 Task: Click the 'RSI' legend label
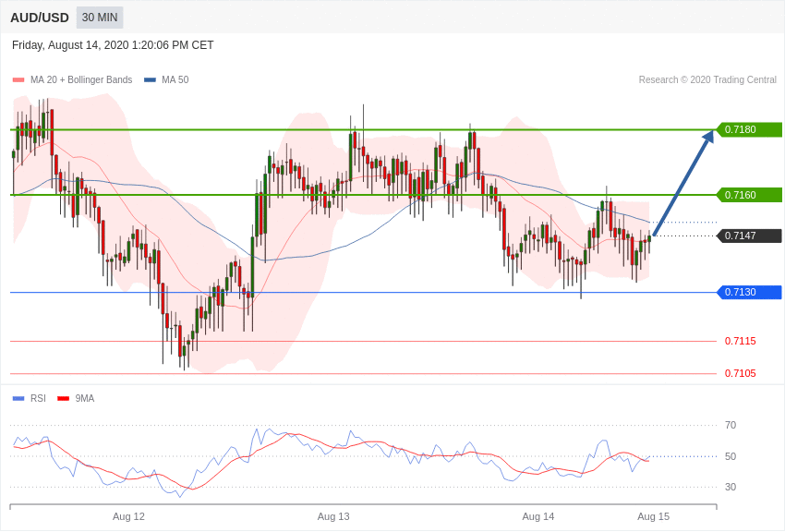coord(38,398)
